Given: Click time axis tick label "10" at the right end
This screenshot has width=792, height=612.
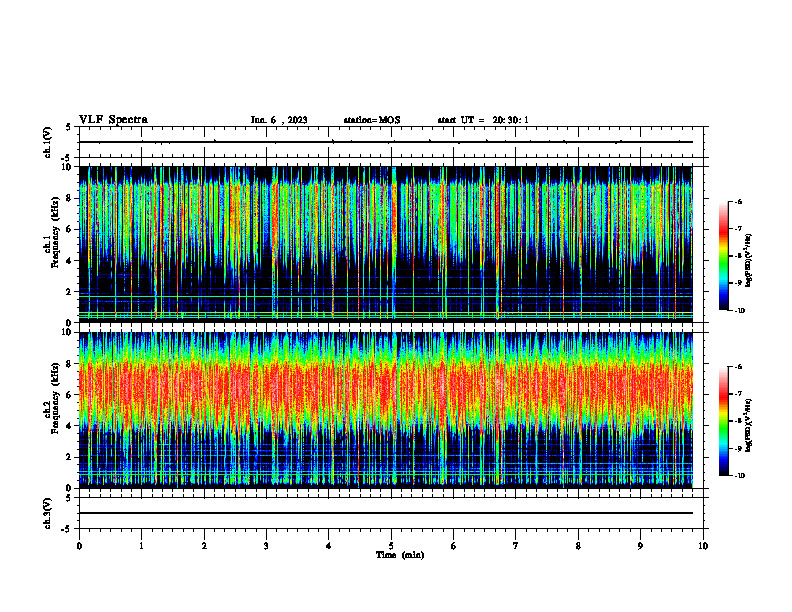Looking at the screenshot, I should 703,546.
